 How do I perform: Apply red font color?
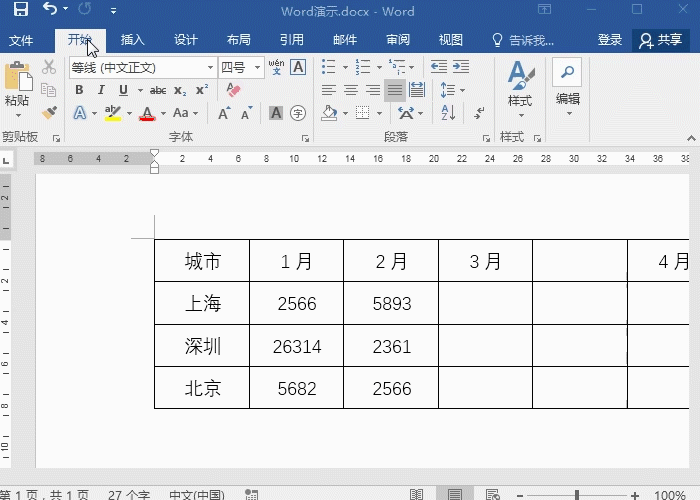[147, 113]
